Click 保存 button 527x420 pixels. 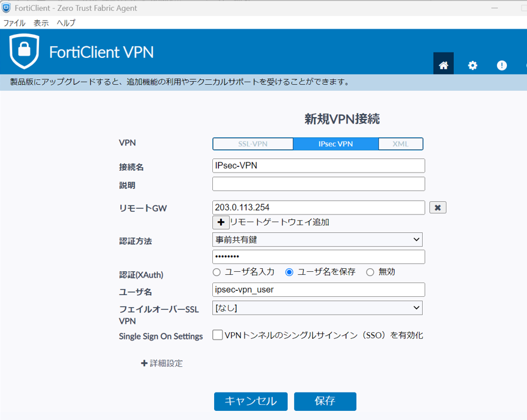tap(325, 401)
